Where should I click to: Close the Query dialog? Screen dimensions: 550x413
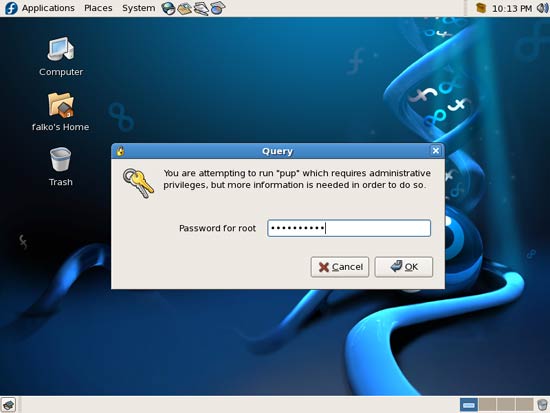436,151
